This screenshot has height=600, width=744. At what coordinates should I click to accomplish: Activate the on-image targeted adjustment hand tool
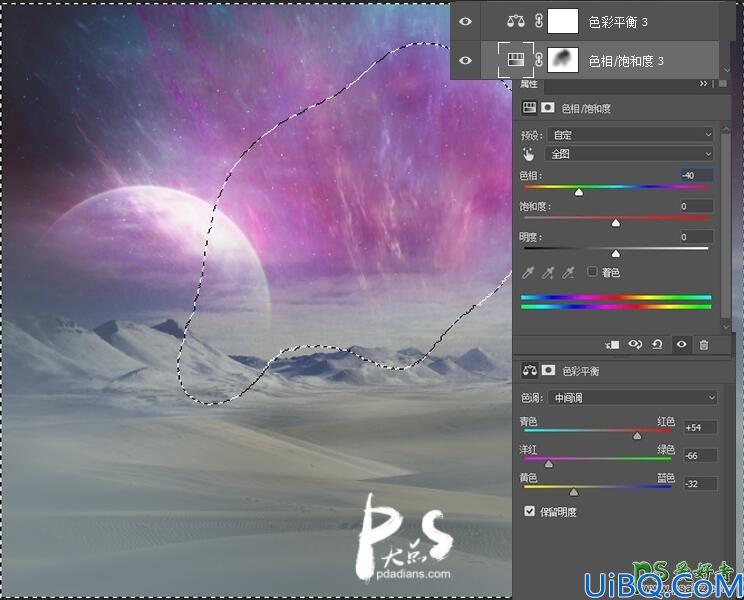tap(528, 154)
